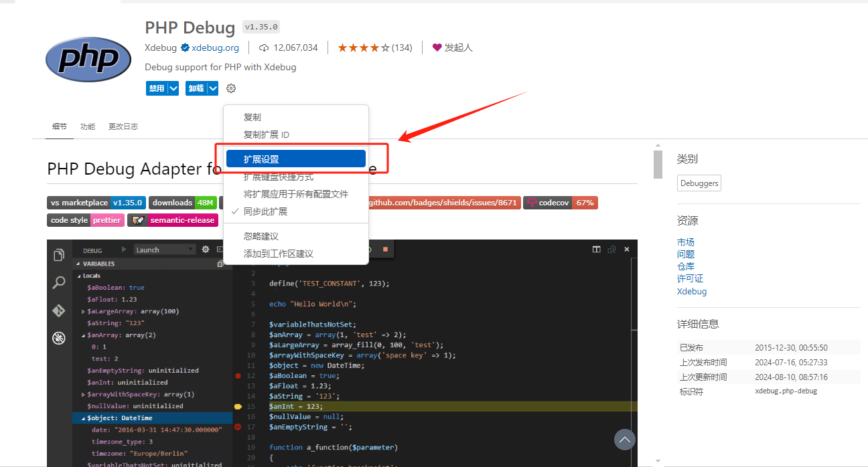868x467 pixels.
Task: Click the code style prettier badge
Action: (x=86, y=220)
